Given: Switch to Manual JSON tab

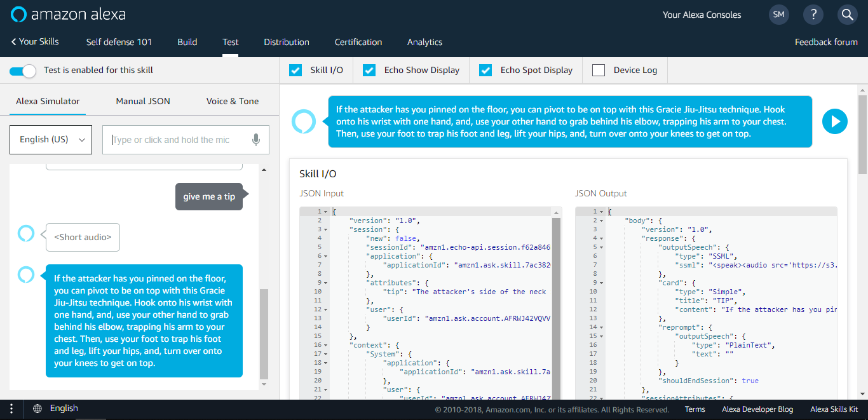Looking at the screenshot, I should [143, 101].
